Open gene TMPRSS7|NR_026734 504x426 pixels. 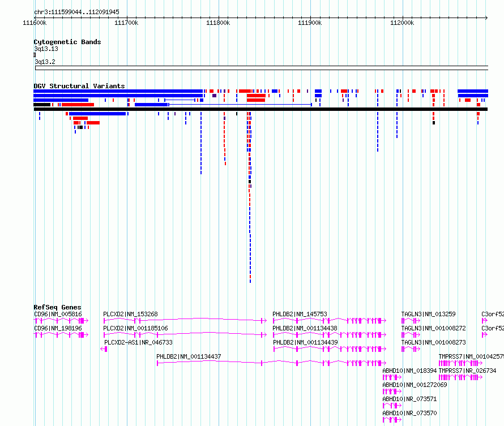(x=467, y=371)
